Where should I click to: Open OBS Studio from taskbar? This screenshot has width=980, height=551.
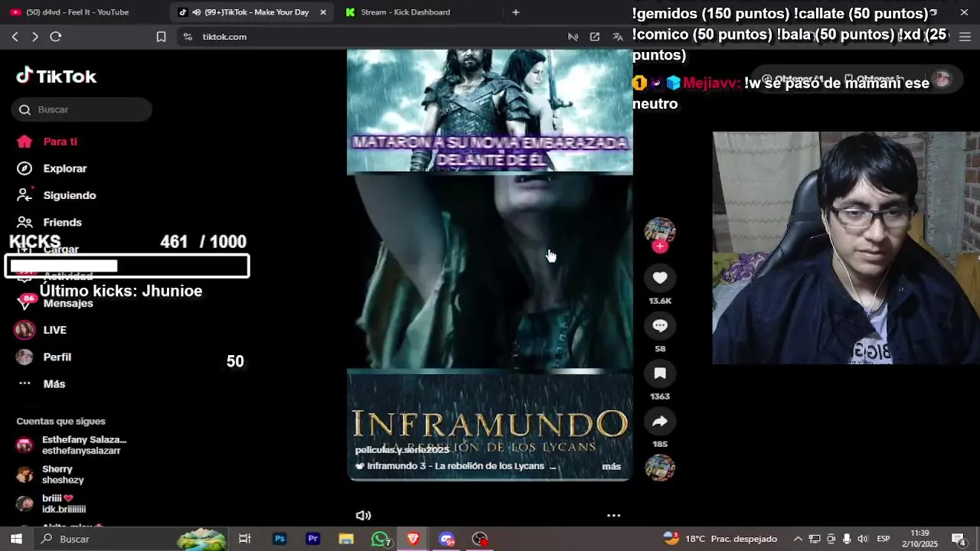click(480, 539)
